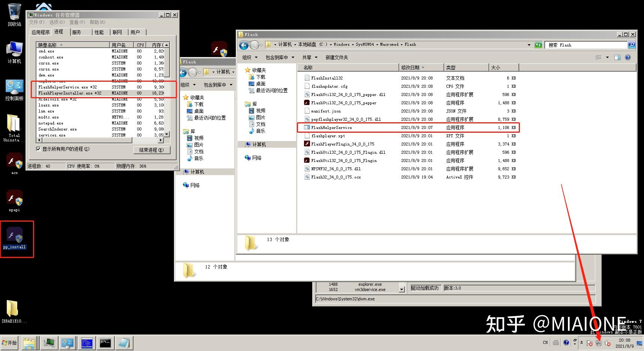644x351 pixels.
Task: Click the refresh button beside the address bar
Action: 538,45
